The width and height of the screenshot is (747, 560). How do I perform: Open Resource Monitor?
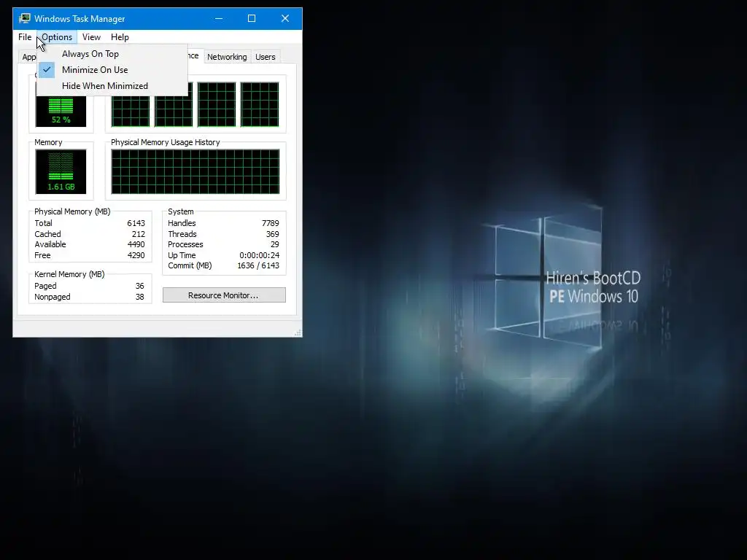224,295
